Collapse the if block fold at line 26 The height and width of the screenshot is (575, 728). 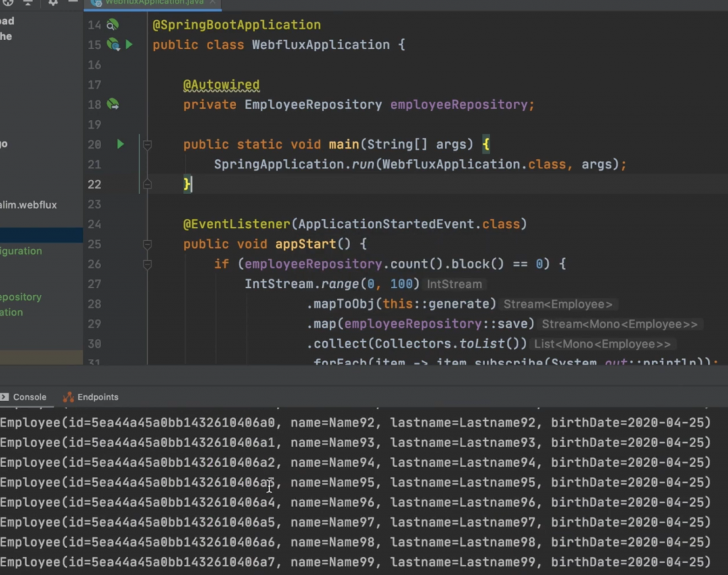click(x=147, y=264)
